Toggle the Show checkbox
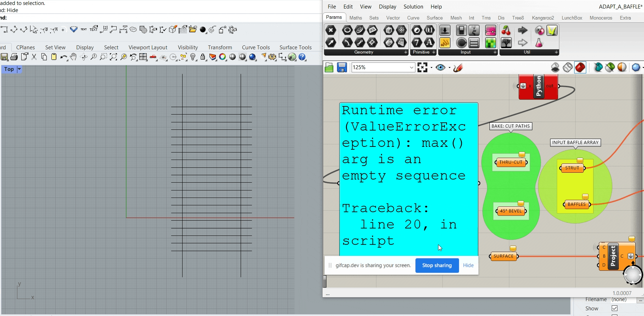 point(615,309)
